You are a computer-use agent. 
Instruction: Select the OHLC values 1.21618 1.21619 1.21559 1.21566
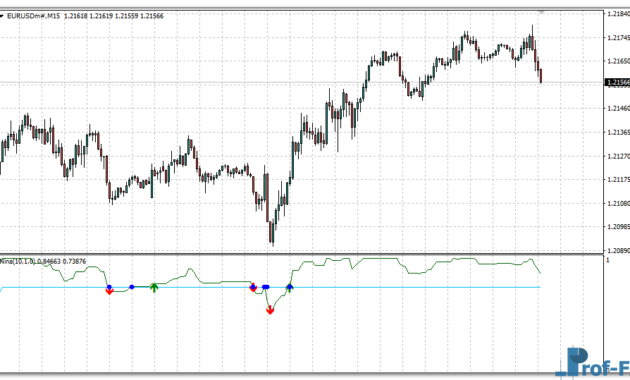(x=114, y=16)
